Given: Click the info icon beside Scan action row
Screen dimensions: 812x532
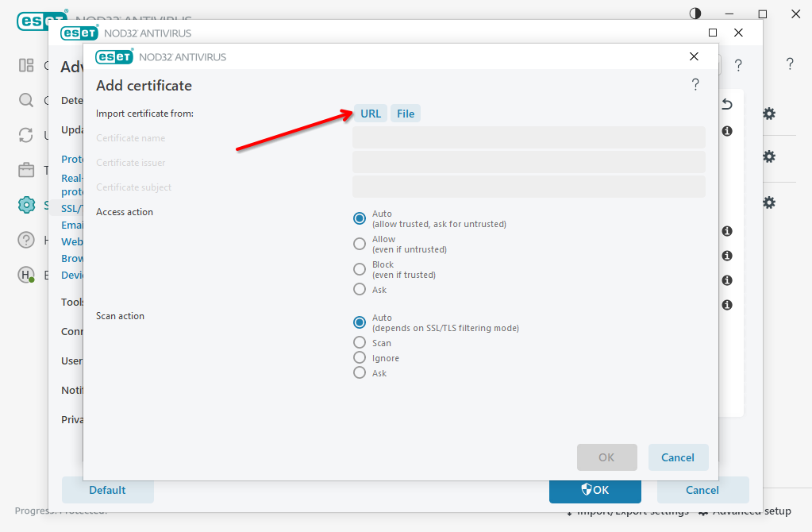Looking at the screenshot, I should coord(727,305).
